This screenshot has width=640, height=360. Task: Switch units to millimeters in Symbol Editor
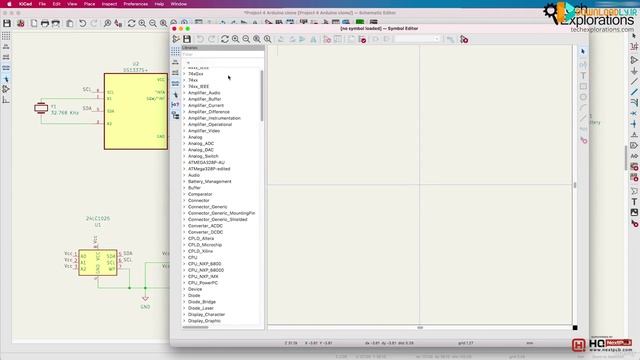pyautogui.click(x=175, y=83)
